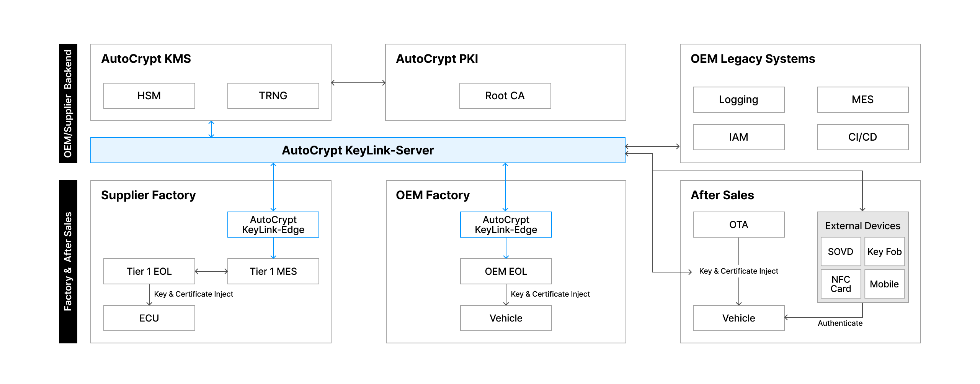
Task: Click the HSM box in AutoCrypt KMS
Action: pos(149,96)
